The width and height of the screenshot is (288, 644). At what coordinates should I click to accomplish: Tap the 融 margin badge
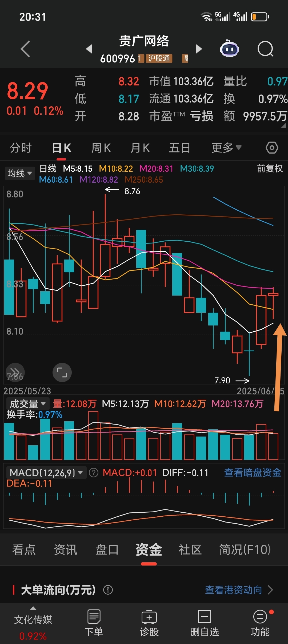pyautogui.click(x=185, y=58)
